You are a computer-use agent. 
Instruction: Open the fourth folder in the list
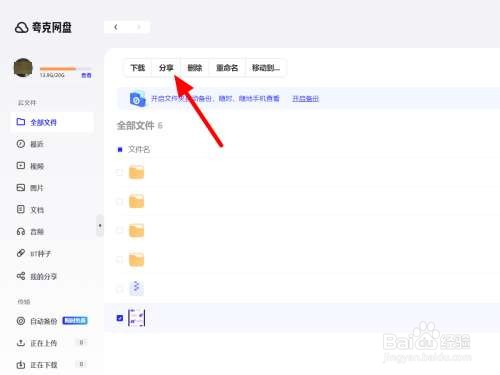[x=136, y=259]
